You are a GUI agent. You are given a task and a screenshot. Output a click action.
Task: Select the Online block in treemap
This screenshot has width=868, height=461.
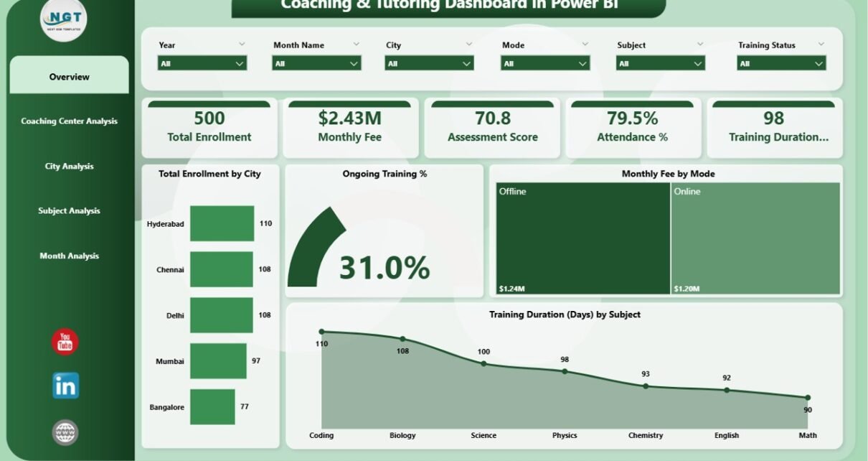(x=755, y=238)
